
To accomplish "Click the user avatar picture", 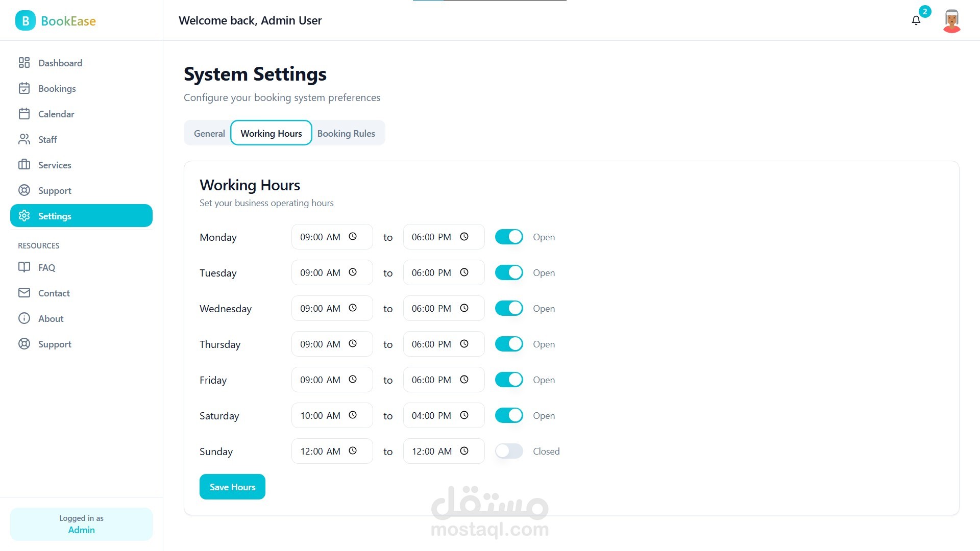I will click(x=951, y=21).
